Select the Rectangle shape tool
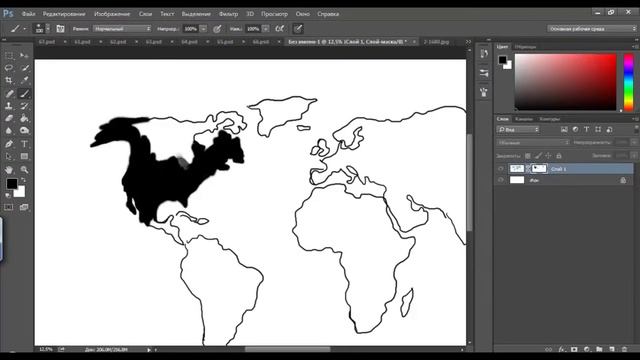Viewport: 640px width, 360px height. (x=24, y=157)
